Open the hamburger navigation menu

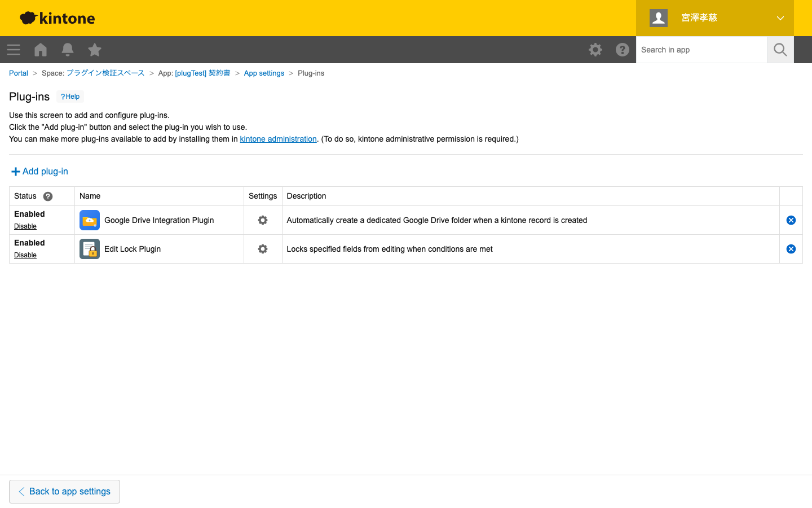click(14, 50)
